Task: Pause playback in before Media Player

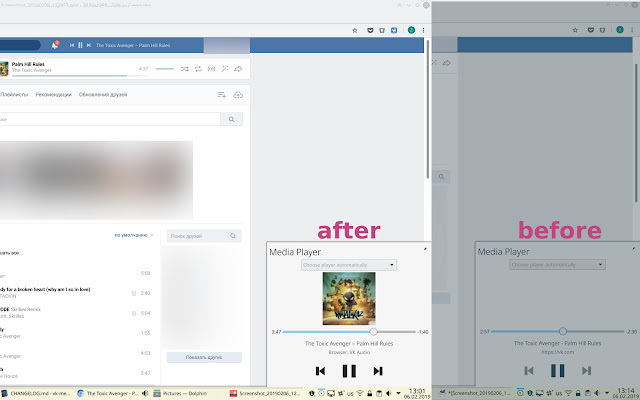Action: click(558, 371)
